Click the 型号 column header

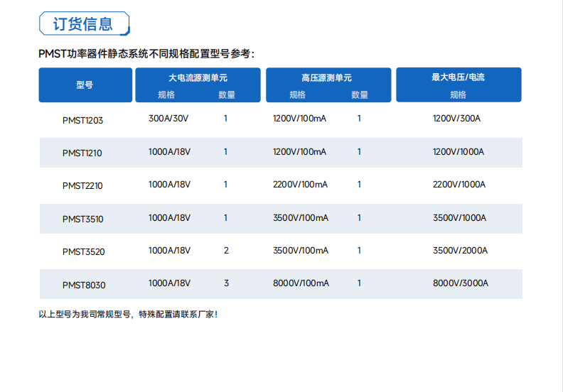pyautogui.click(x=85, y=85)
